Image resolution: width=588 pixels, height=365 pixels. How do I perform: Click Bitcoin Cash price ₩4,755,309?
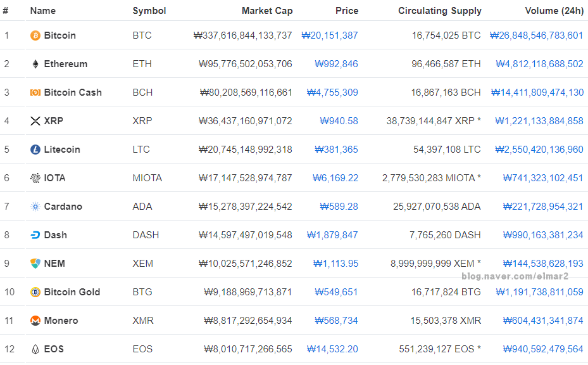click(x=332, y=93)
